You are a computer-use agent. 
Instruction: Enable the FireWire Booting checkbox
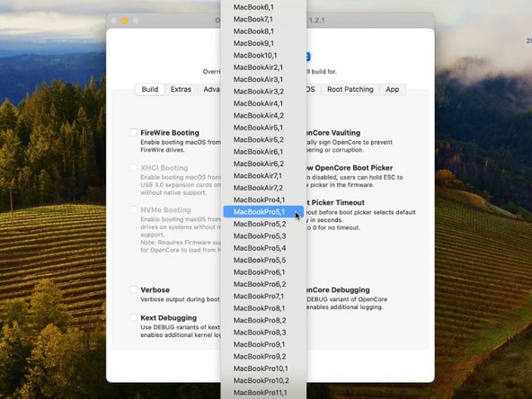point(134,133)
